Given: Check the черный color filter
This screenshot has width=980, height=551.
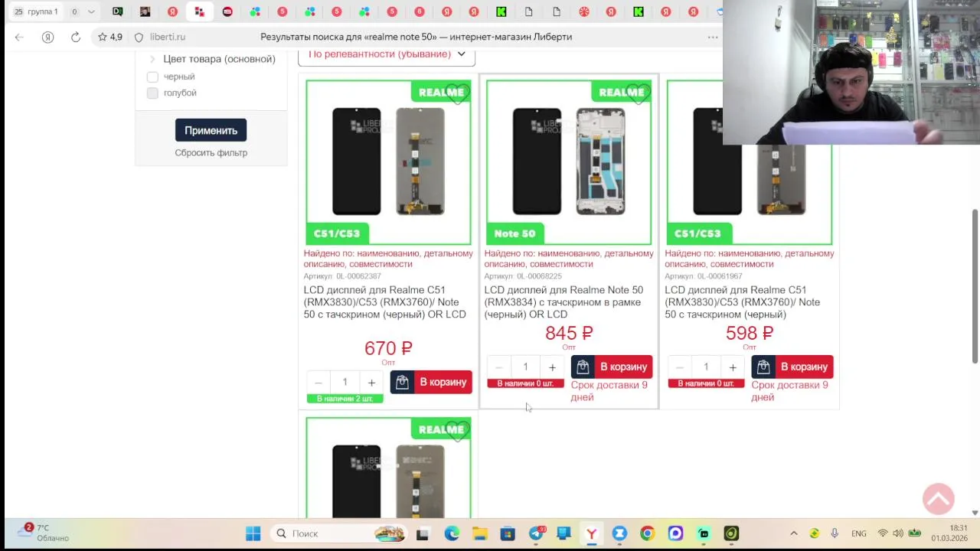Looking at the screenshot, I should (152, 77).
